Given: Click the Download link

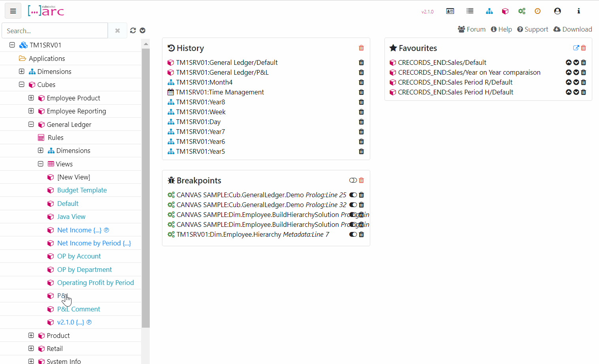Looking at the screenshot, I should tap(573, 29).
